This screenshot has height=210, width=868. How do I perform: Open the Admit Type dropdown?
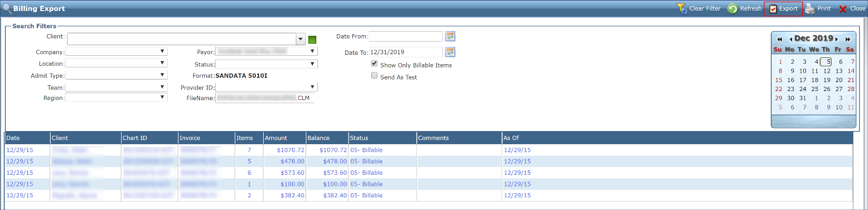pos(162,75)
